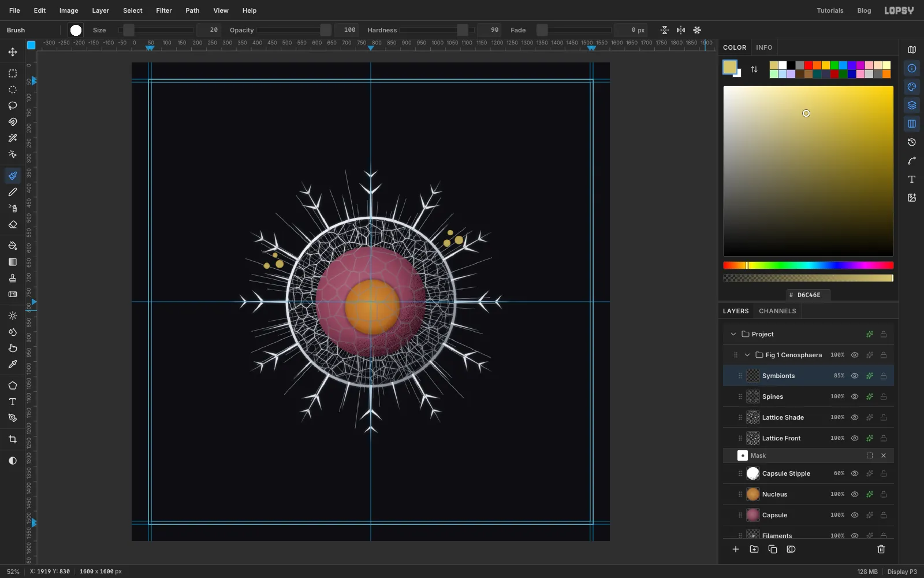Open the History panel icon

912,142
